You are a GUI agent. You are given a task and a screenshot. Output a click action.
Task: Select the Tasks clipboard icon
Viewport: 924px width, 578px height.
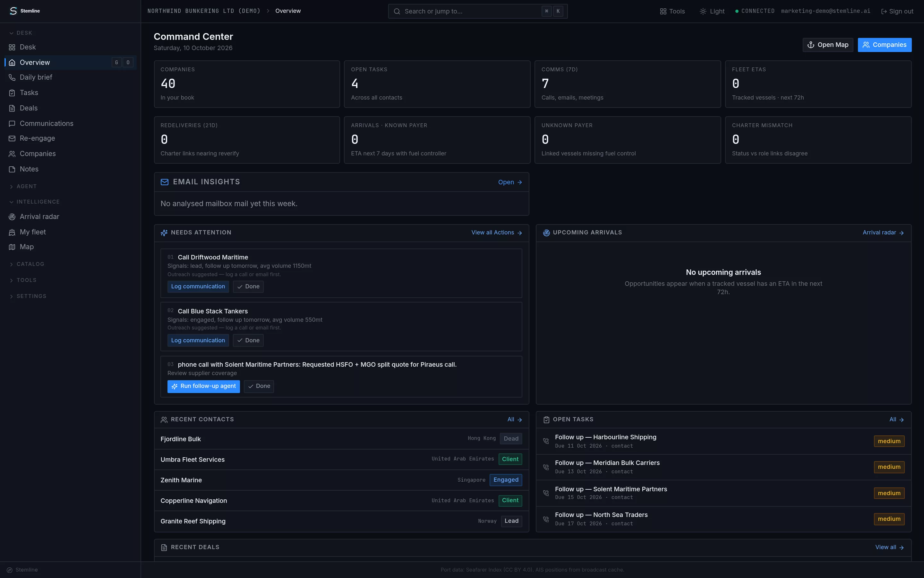pyautogui.click(x=12, y=93)
